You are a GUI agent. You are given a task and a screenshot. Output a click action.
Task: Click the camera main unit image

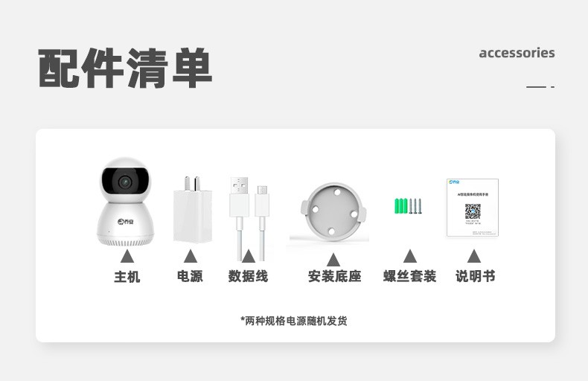[125, 202]
